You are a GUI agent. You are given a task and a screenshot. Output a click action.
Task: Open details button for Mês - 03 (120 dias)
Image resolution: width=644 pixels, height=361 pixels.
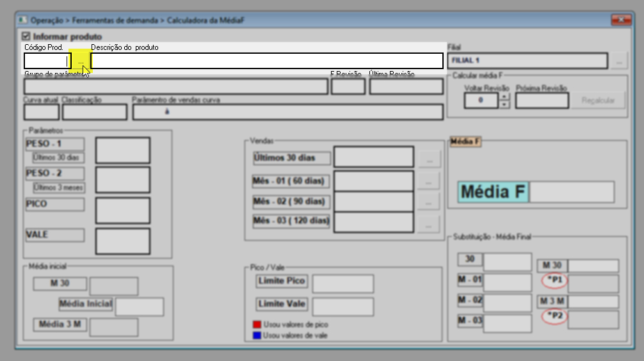click(x=428, y=225)
